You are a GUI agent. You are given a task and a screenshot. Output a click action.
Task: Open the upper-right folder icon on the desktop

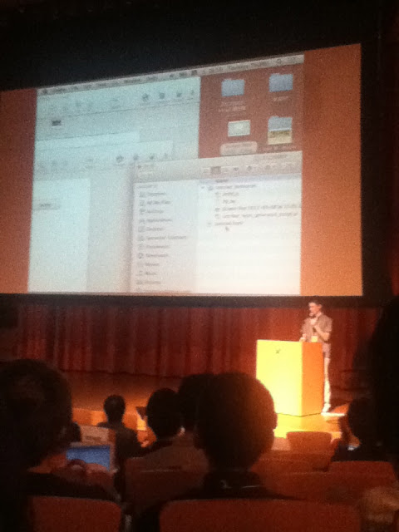point(281,82)
